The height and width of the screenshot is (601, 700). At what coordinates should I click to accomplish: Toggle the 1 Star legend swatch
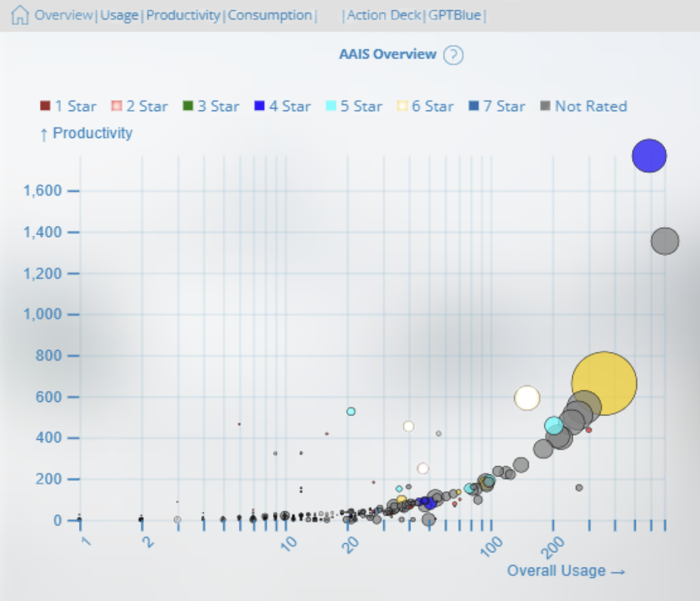click(45, 106)
